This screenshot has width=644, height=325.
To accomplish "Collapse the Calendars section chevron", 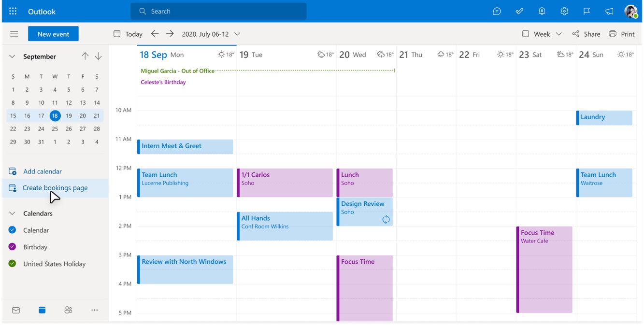I will [x=12, y=213].
